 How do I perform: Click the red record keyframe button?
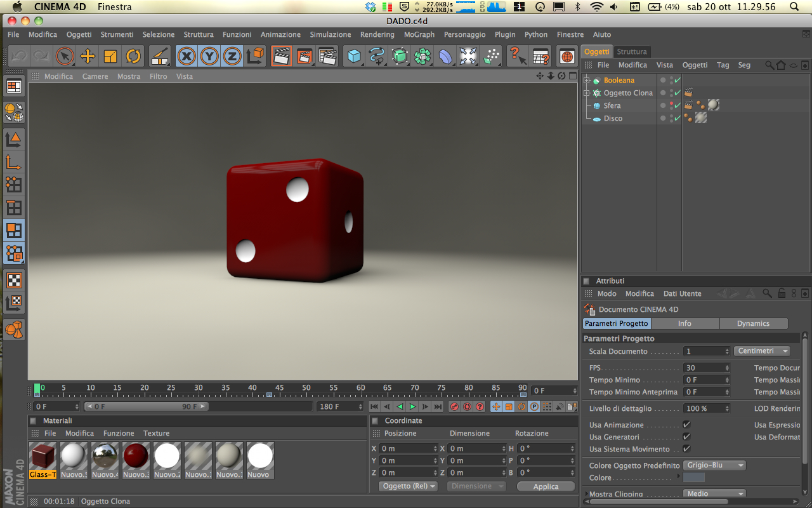pos(454,406)
